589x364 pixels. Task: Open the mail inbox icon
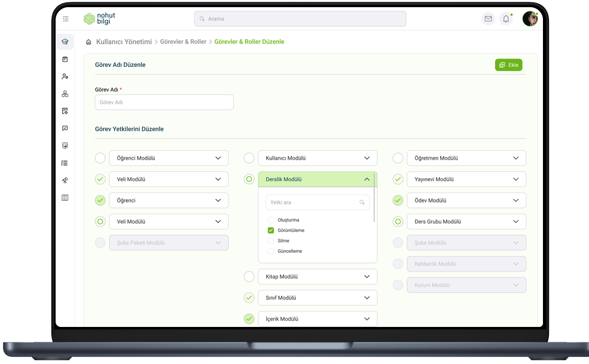[x=488, y=19]
